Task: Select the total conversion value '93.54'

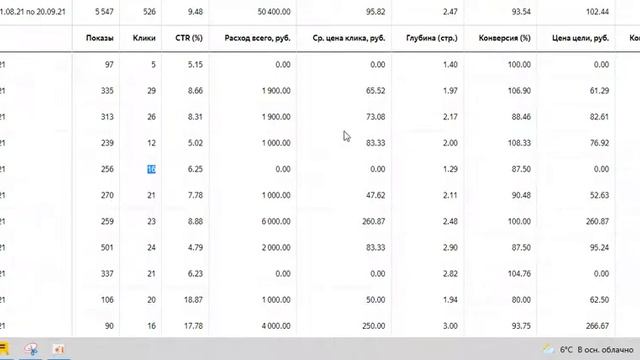Action: (x=521, y=12)
